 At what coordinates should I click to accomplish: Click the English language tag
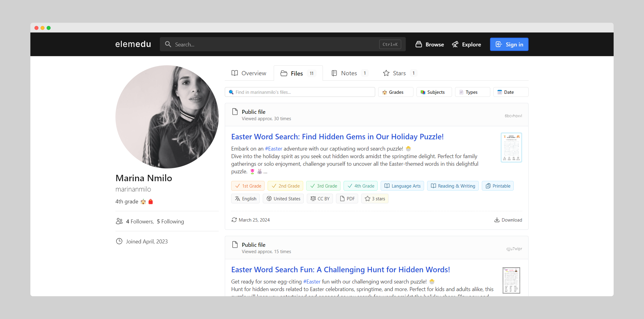(245, 199)
